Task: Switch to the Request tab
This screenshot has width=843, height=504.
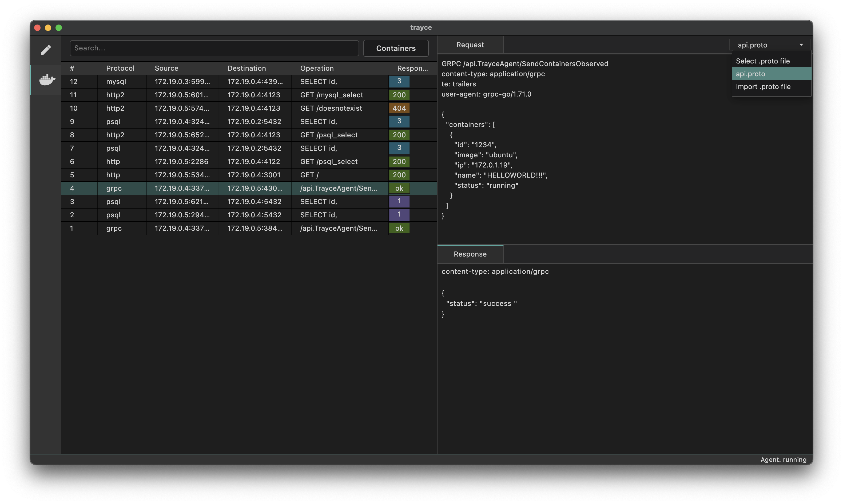Action: 470,45
